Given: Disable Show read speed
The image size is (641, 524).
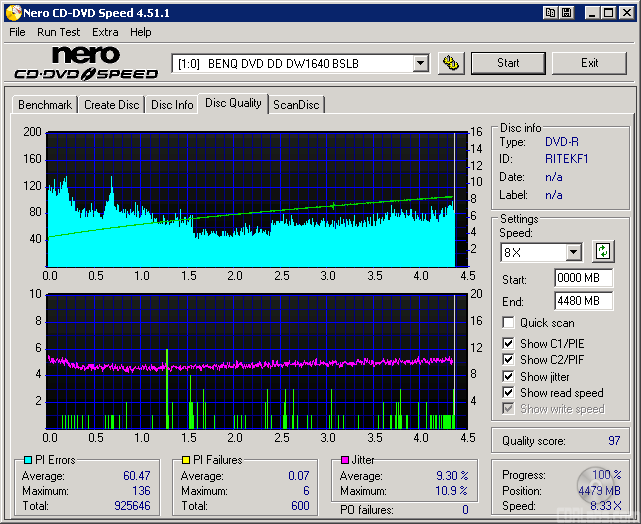Looking at the screenshot, I should tap(508, 393).
